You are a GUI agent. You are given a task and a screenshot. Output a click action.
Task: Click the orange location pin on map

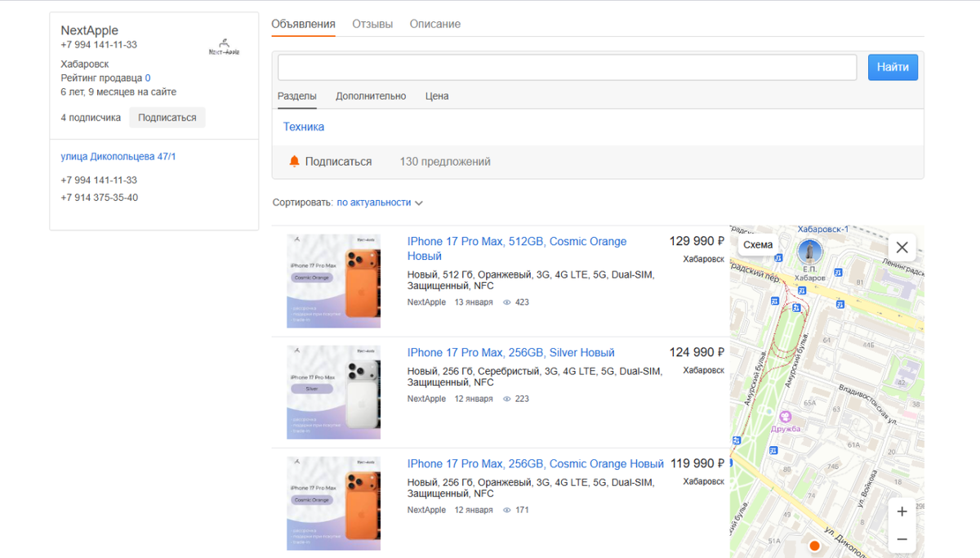click(x=813, y=546)
